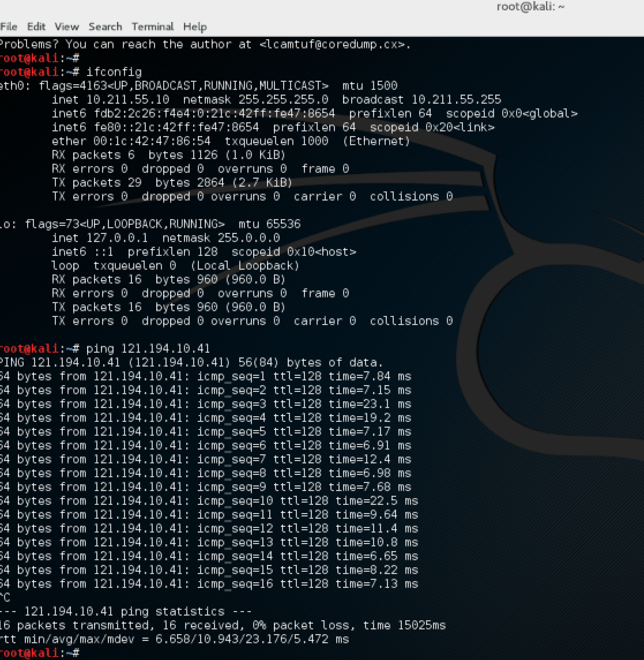
Task: Click the icmp_seq=3 time=23.1 ms line
Action: pyautogui.click(x=205, y=405)
